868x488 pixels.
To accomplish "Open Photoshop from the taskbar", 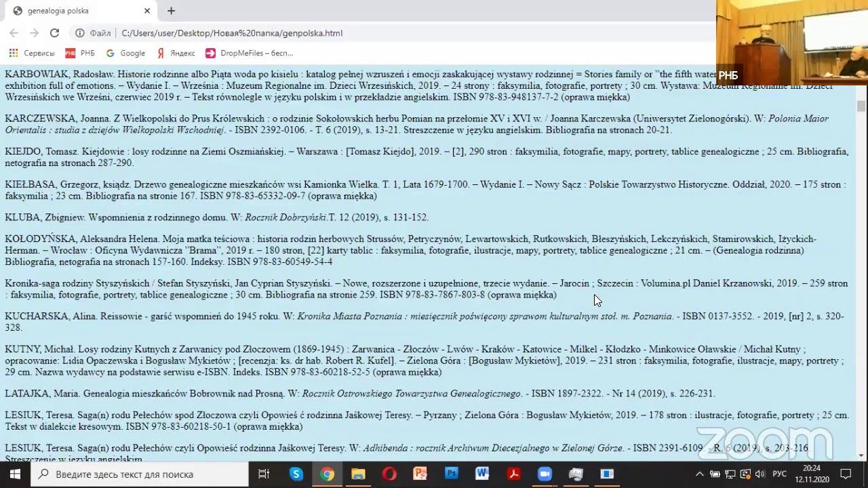I will pyautogui.click(x=452, y=474).
